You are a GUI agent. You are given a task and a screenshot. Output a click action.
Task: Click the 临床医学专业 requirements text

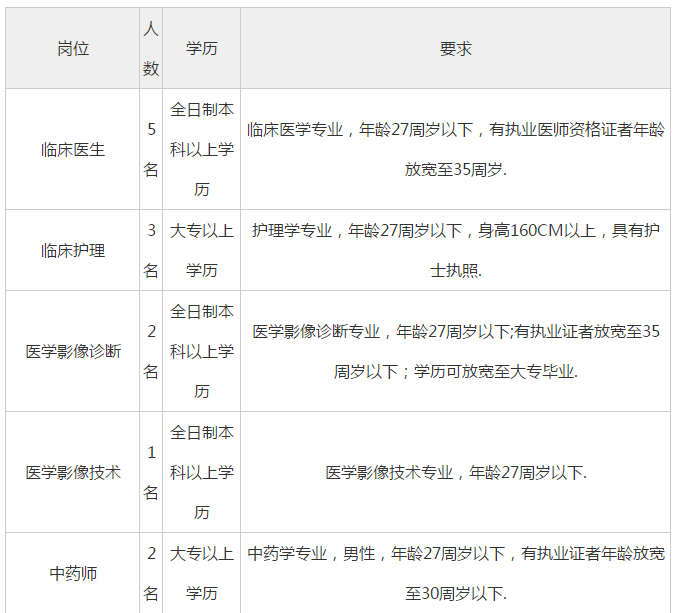(x=455, y=149)
